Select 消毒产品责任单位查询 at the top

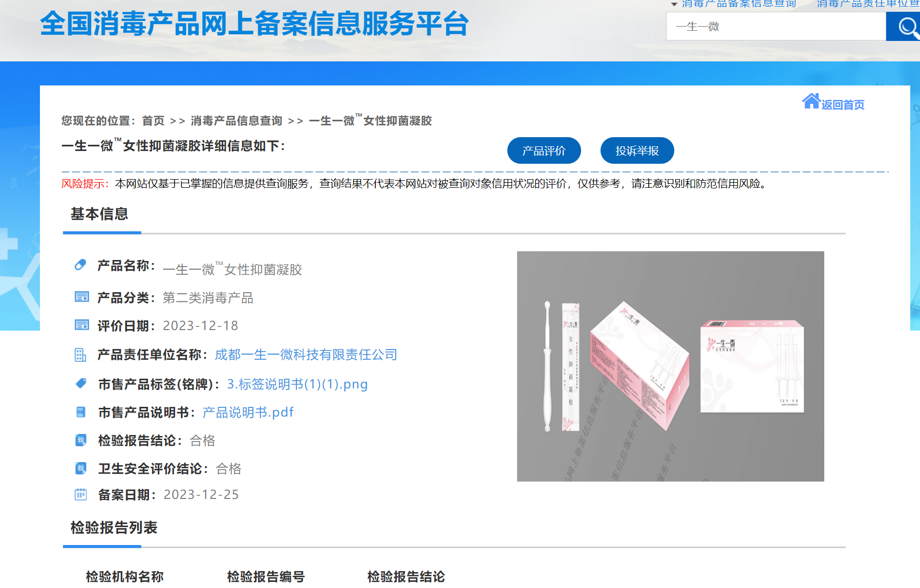(x=868, y=4)
